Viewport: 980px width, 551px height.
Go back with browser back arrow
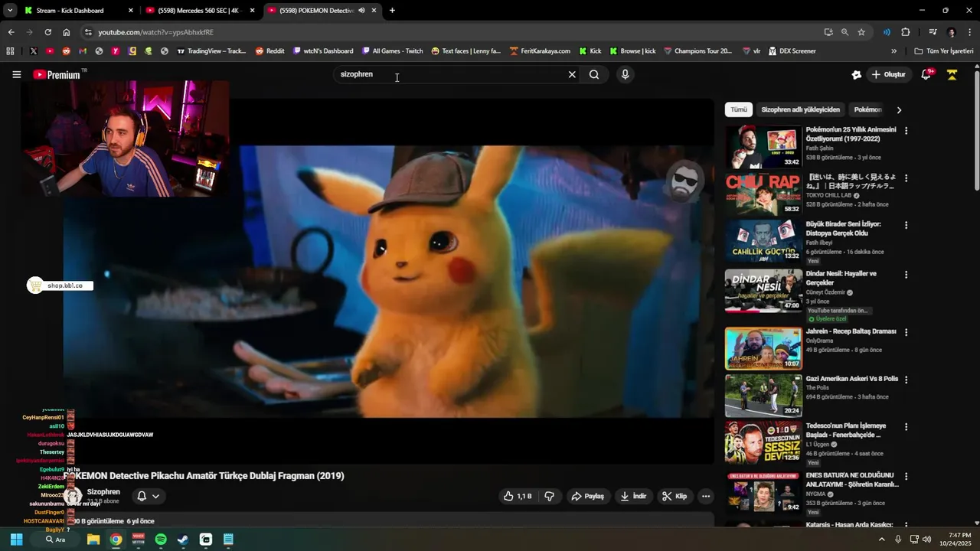[x=11, y=32]
